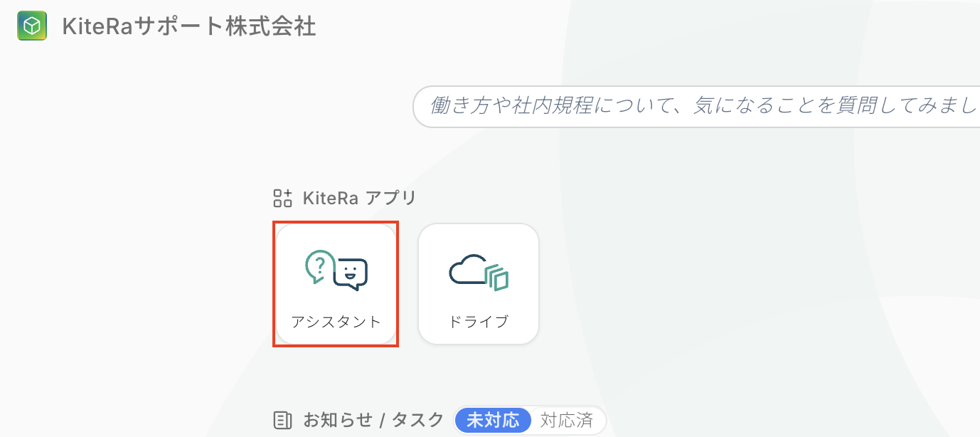The image size is (980, 437).
Task: Click the KiteRaサポート株式会社 company name
Action: click(189, 27)
